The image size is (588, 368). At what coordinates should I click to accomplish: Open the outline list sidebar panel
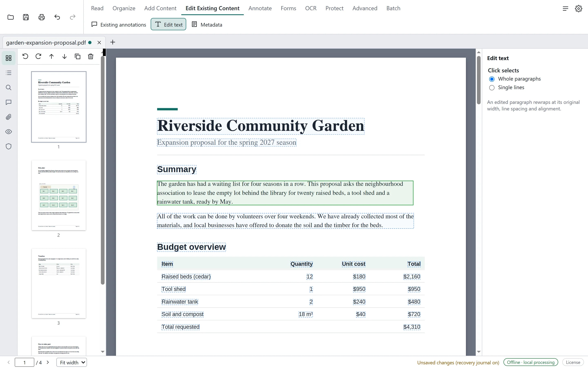point(9,73)
